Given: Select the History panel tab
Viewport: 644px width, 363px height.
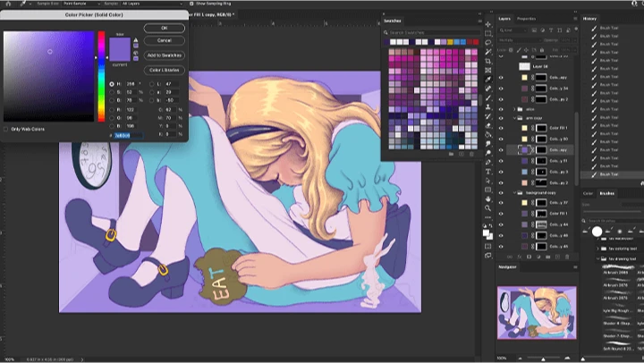Looking at the screenshot, I should coord(589,19).
